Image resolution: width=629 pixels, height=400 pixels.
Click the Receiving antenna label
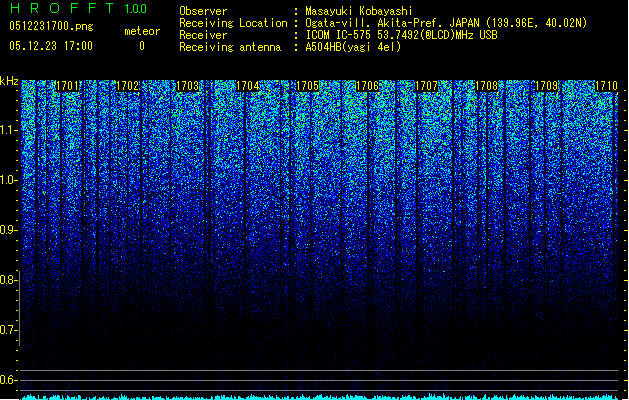pyautogui.click(x=230, y=47)
